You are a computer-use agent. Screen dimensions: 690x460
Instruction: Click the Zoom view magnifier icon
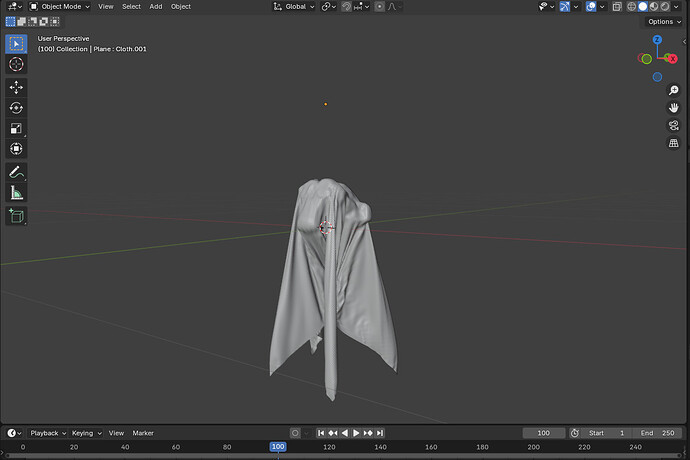coord(673,90)
